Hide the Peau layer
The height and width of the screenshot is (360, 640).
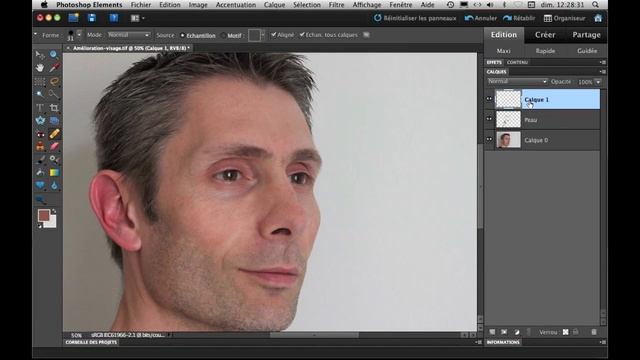489,119
